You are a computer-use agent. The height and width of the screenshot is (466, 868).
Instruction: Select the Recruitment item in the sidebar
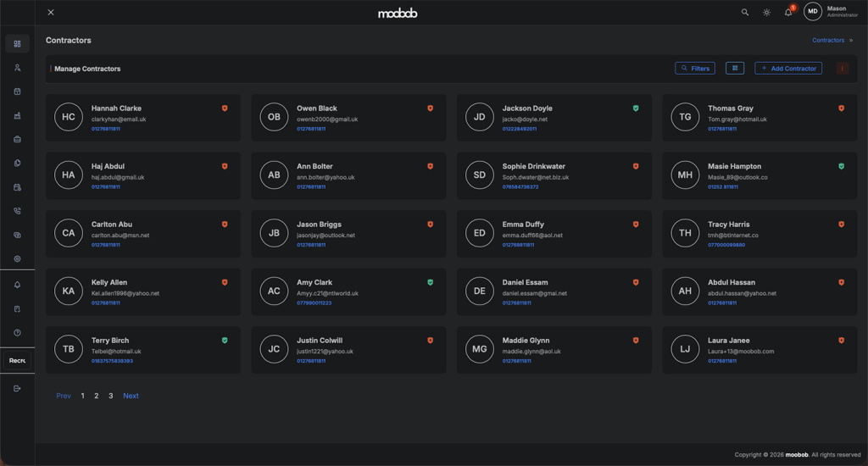(x=17, y=361)
